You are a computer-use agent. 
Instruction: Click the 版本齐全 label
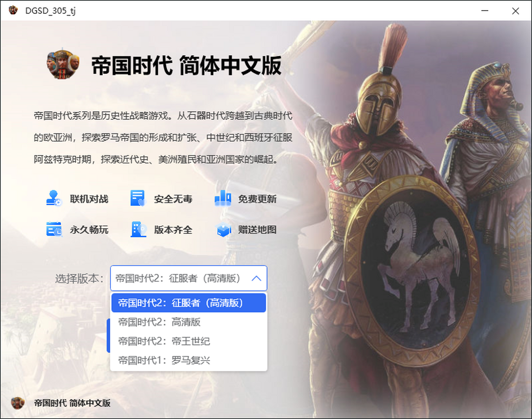click(173, 230)
